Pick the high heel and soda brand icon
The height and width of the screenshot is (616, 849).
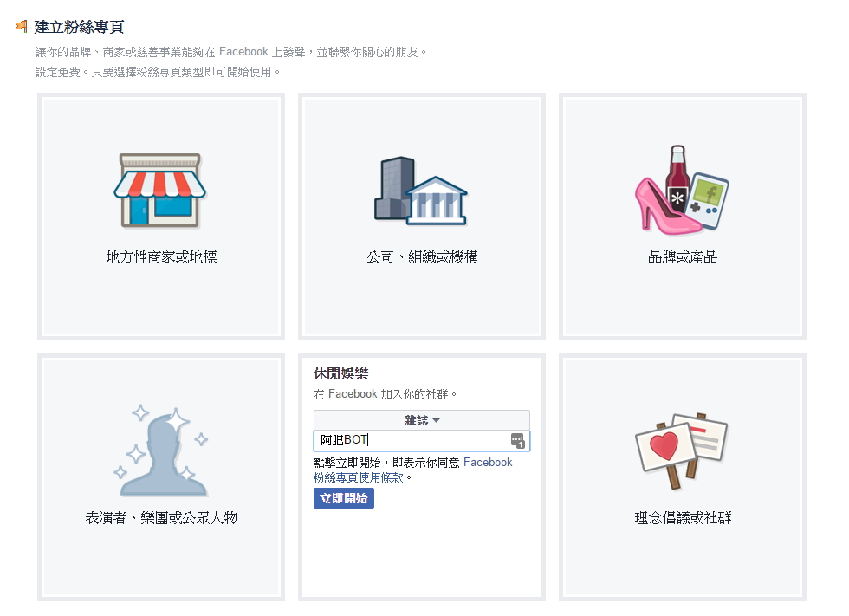click(x=682, y=190)
